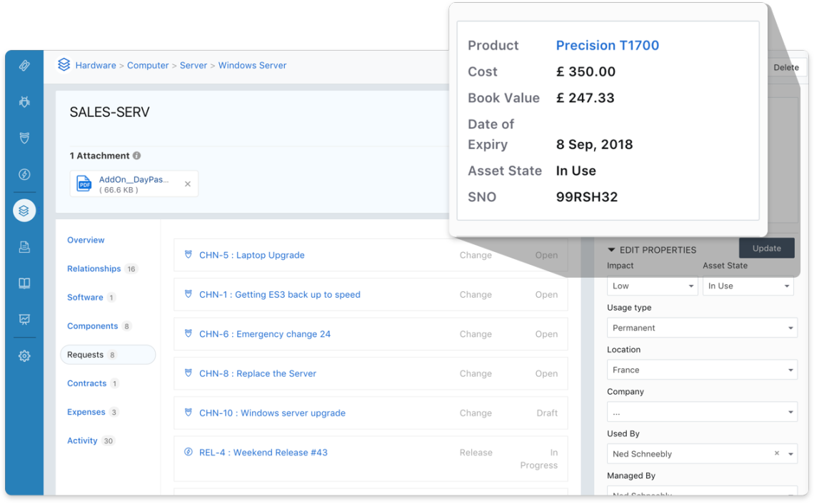Open CHN-8 : Replace the Server request
Screen dimensions: 814x504
point(257,373)
